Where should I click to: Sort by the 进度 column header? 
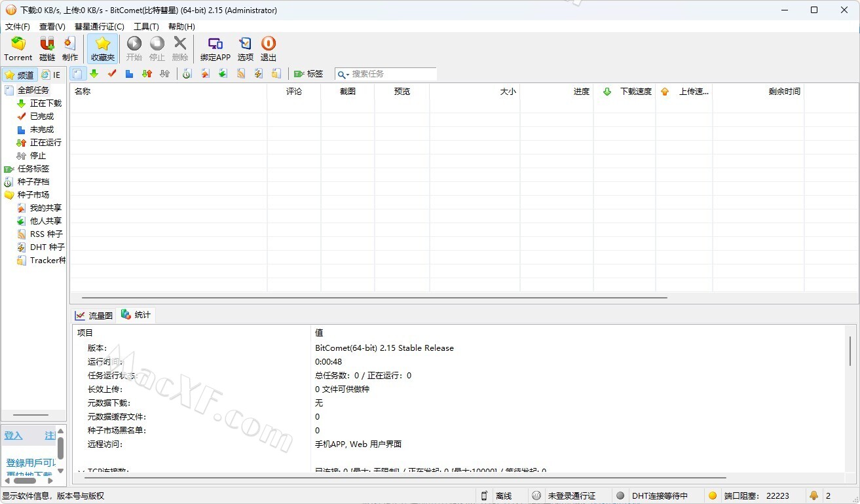click(x=557, y=92)
